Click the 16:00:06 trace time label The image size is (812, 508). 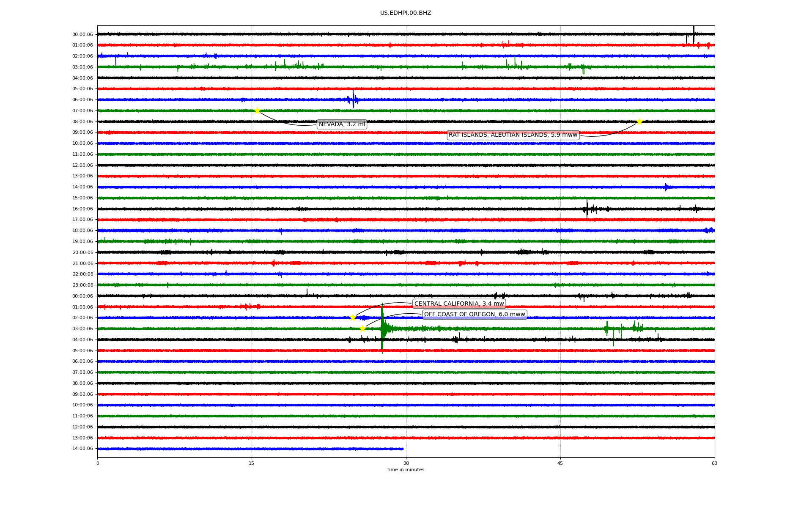pos(82,209)
